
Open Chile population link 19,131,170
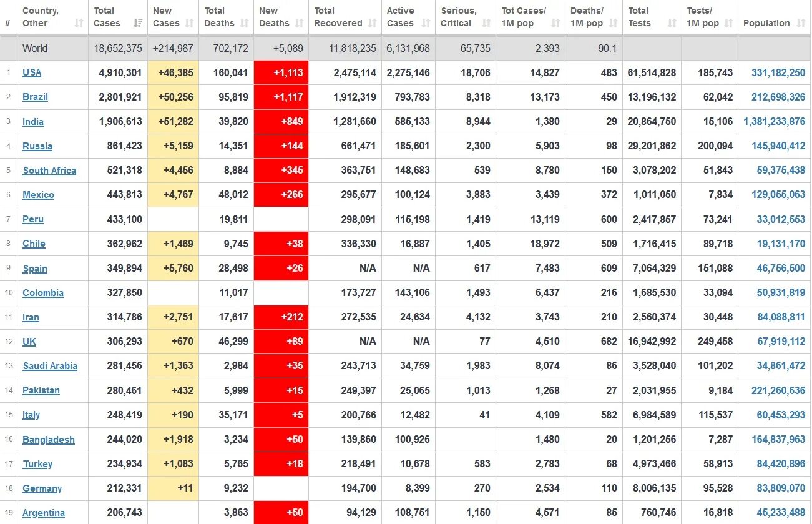click(x=781, y=244)
